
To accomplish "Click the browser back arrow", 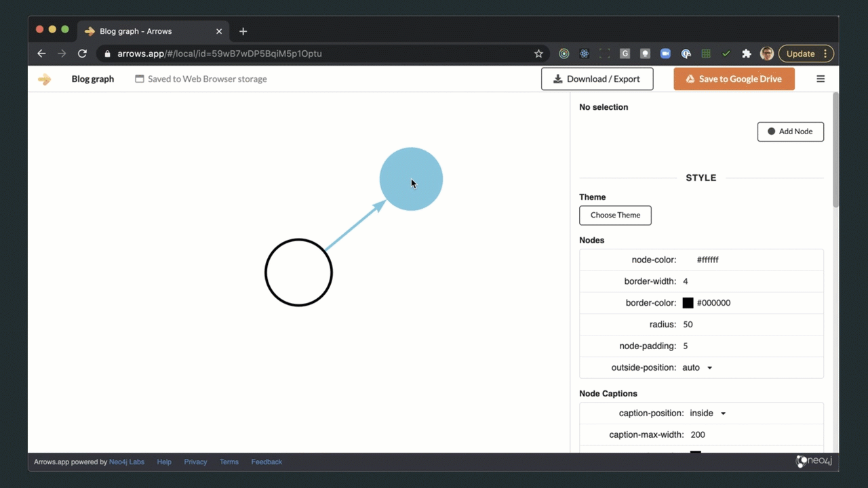I will (x=41, y=54).
